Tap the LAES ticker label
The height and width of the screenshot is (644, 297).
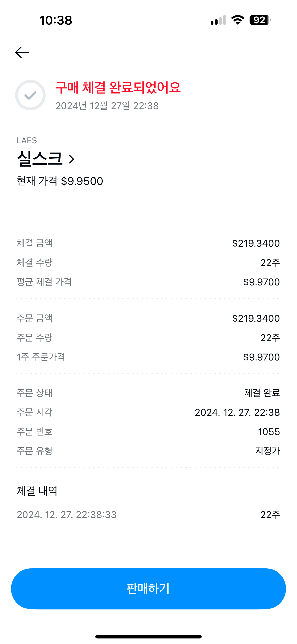[x=27, y=141]
